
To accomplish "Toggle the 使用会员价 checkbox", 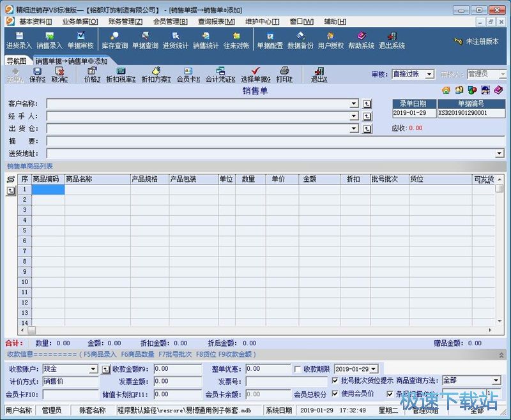I will (x=333, y=392).
